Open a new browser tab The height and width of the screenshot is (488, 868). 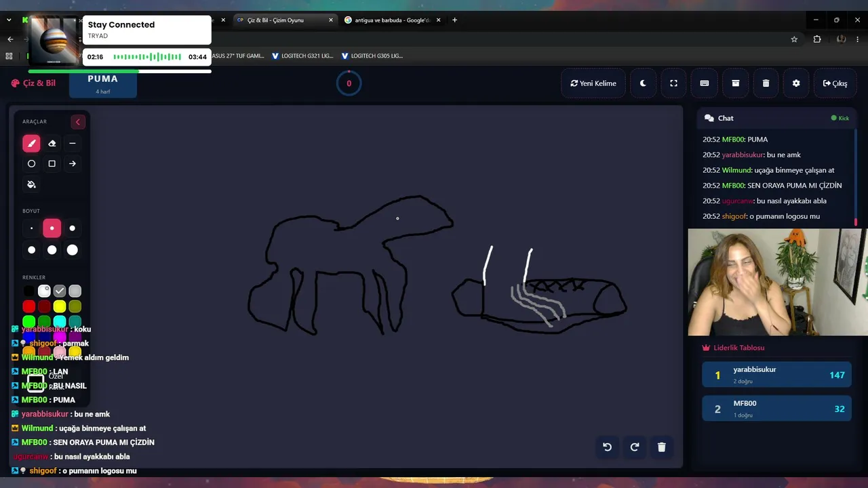coord(454,20)
